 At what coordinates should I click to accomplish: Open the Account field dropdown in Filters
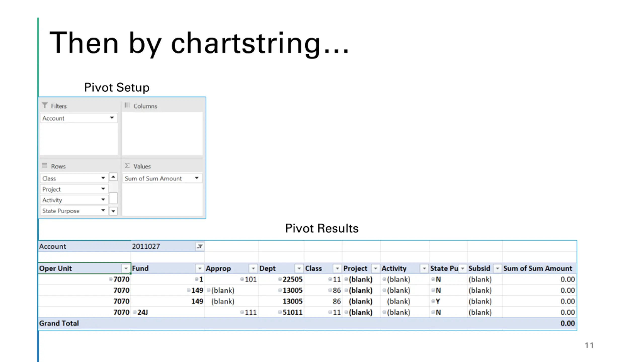click(112, 118)
